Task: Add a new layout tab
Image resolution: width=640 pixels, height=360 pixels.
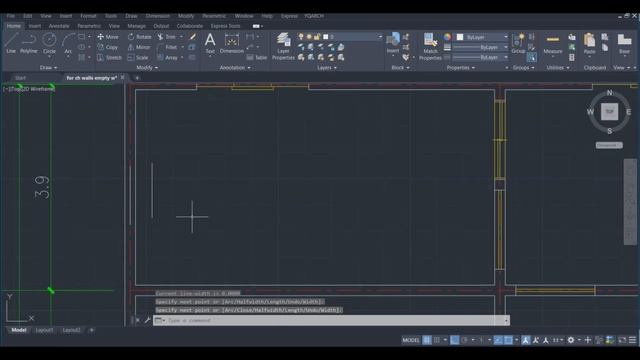Action: (x=91, y=330)
